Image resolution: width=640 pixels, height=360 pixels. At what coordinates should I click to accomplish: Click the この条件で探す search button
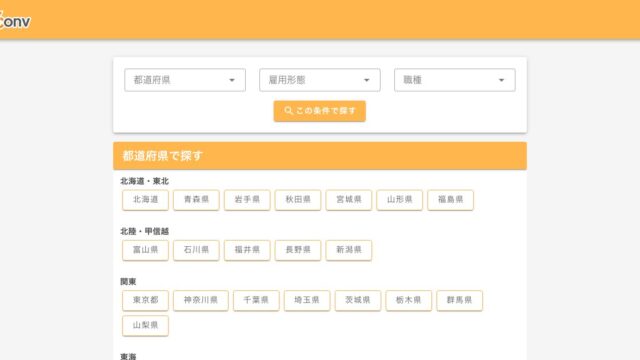pos(320,111)
